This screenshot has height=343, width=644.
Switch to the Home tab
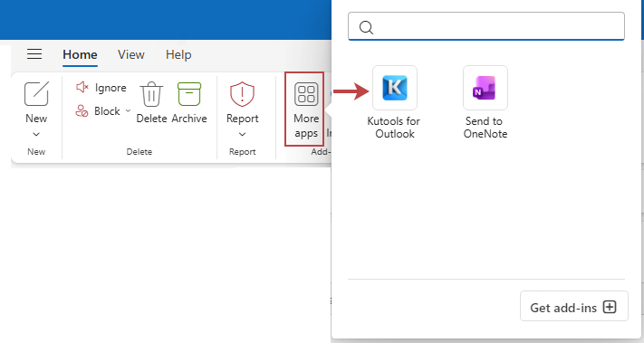(x=80, y=55)
